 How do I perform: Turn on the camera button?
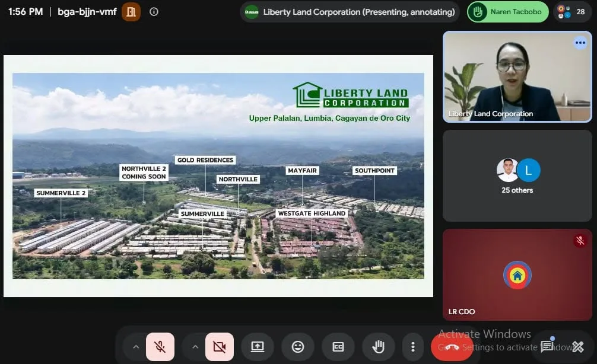(220, 346)
